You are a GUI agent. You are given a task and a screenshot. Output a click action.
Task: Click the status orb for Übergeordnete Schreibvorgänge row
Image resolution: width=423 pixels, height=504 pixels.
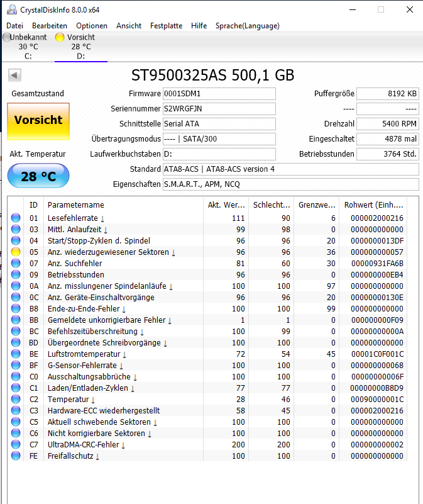coord(16,342)
